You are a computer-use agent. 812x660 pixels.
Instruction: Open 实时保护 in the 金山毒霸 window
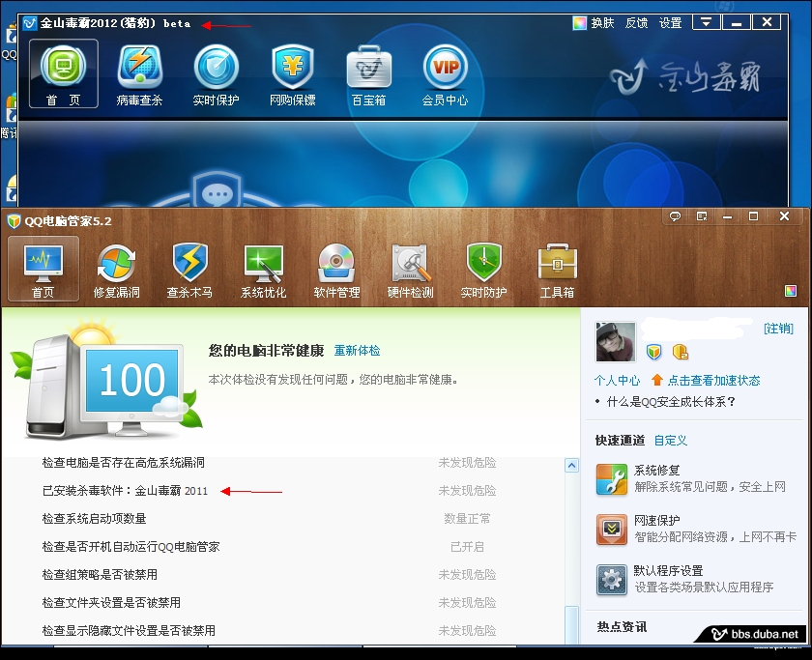216,74
